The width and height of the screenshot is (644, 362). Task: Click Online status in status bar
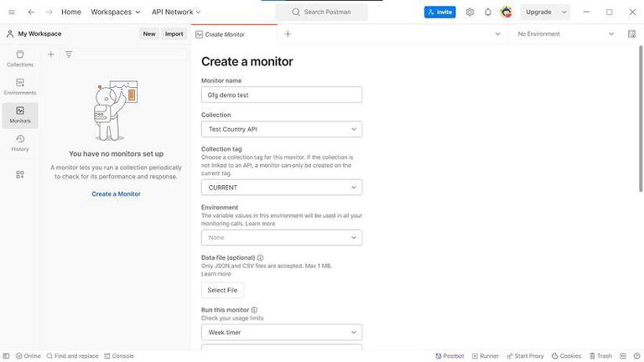(x=29, y=356)
